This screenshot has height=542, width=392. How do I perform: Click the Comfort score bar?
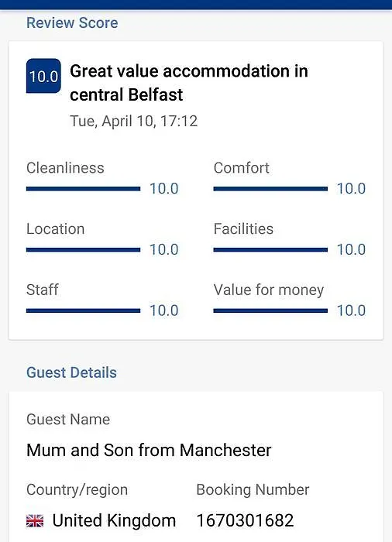point(270,189)
